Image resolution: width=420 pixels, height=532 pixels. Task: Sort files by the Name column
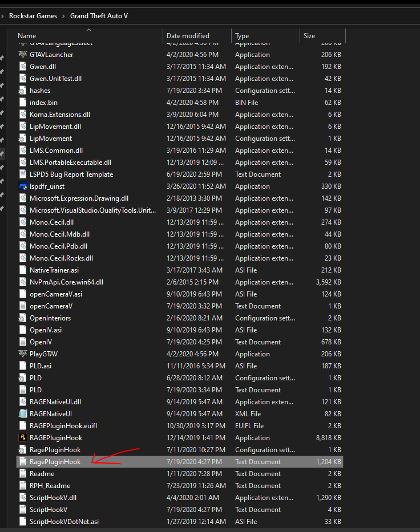tap(27, 35)
